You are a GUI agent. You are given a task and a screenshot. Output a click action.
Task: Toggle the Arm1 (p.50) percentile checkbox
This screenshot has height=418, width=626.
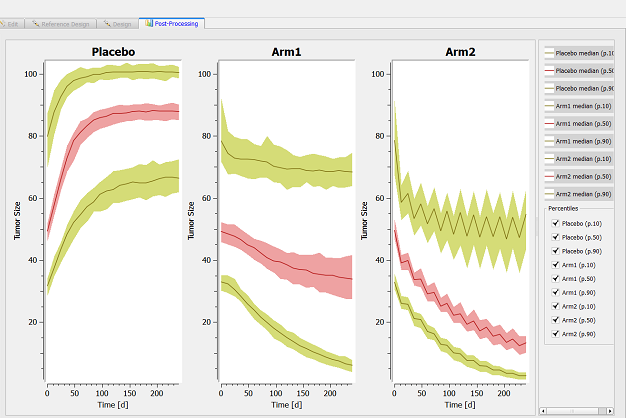click(556, 278)
